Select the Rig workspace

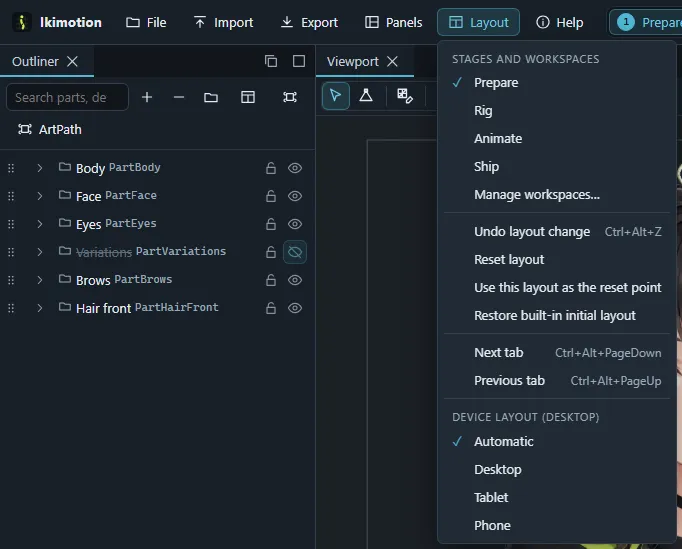pyautogui.click(x=557, y=110)
